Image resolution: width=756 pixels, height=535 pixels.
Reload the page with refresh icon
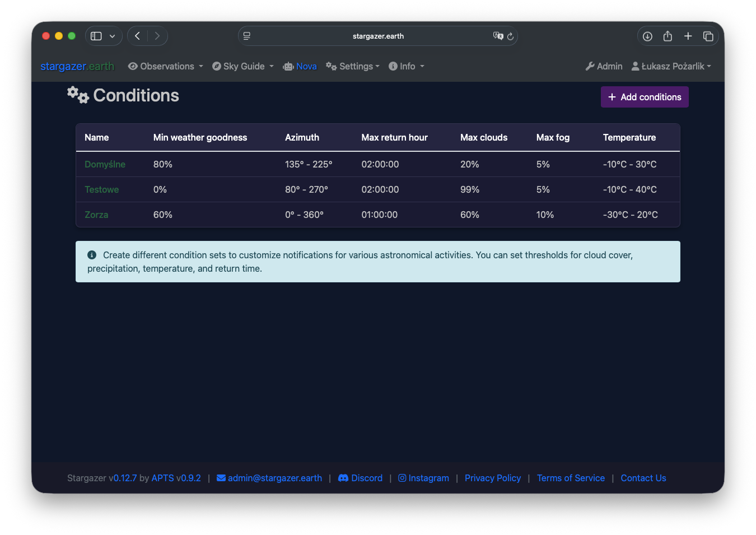(510, 36)
